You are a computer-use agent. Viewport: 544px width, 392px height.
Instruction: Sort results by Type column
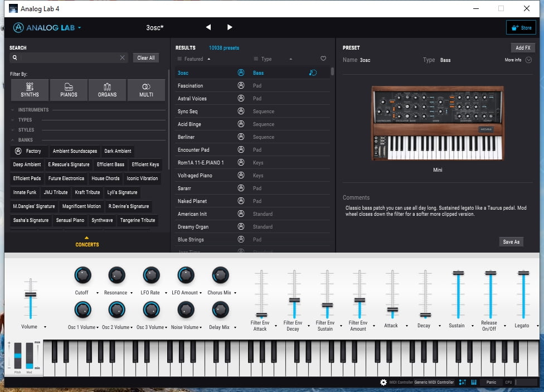click(266, 59)
